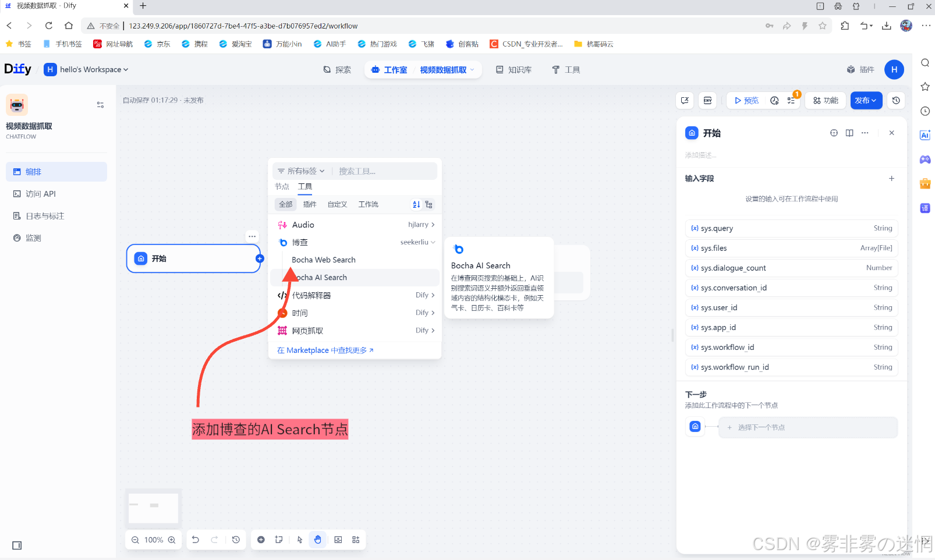Screen dimensions: 935x560
Task: Close the Start node panel
Action: point(891,133)
